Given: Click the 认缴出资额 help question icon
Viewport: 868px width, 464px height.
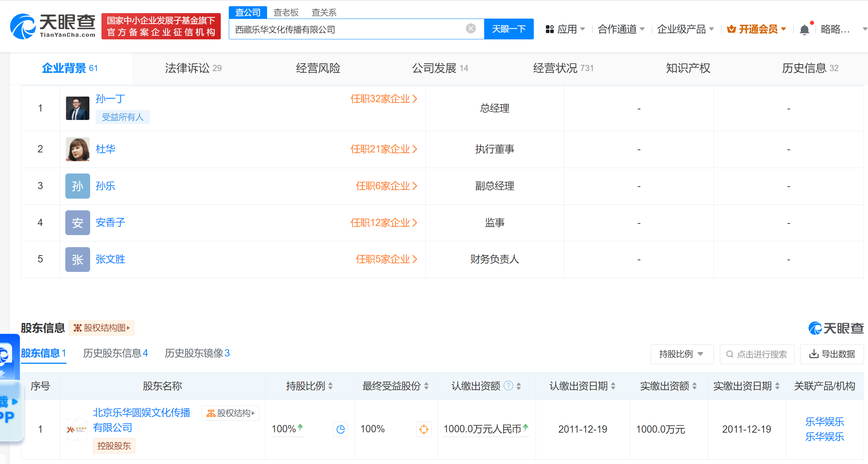Looking at the screenshot, I should click(x=508, y=386).
